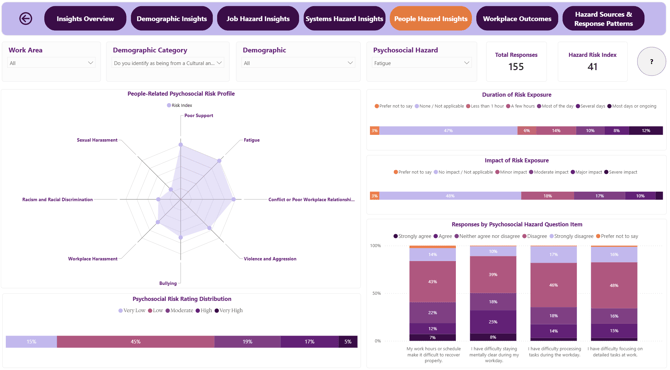Open the Demographic Category dropdown
670x370 pixels.
168,63
